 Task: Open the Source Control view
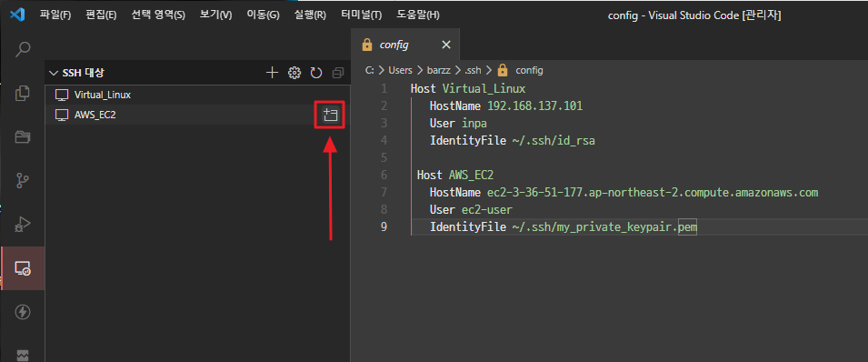pos(22,181)
